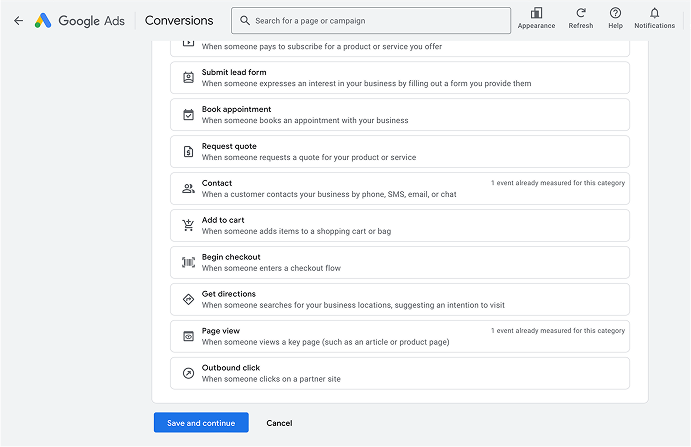The width and height of the screenshot is (691, 447).
Task: Click the search magnifier icon
Action: click(245, 20)
